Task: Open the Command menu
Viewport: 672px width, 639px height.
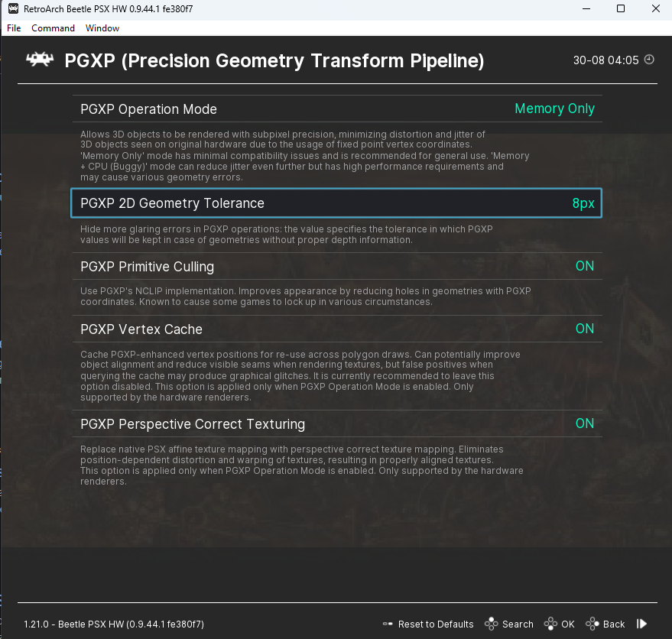Action: pyautogui.click(x=54, y=28)
